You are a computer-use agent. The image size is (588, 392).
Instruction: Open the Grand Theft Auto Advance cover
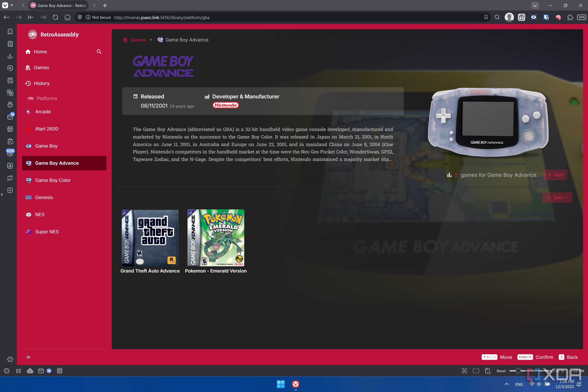tap(150, 238)
